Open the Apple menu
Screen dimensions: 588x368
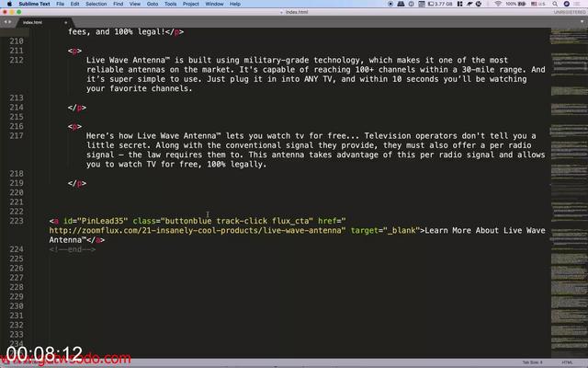point(9,4)
